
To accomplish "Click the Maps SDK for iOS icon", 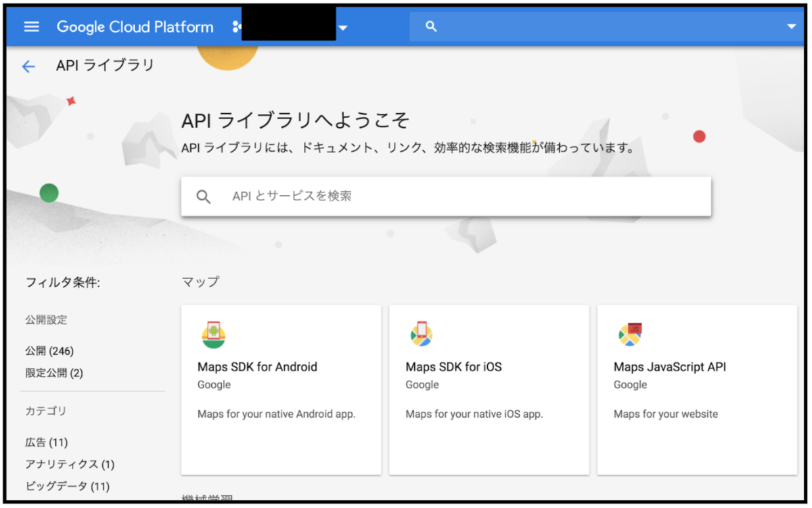I will point(422,334).
